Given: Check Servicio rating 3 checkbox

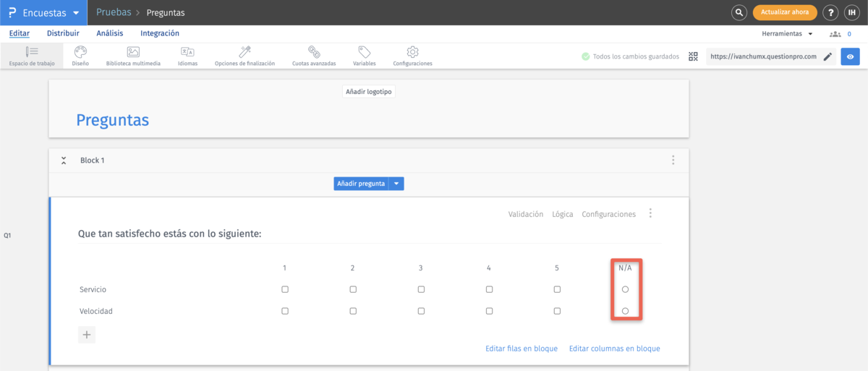Looking at the screenshot, I should [x=421, y=289].
